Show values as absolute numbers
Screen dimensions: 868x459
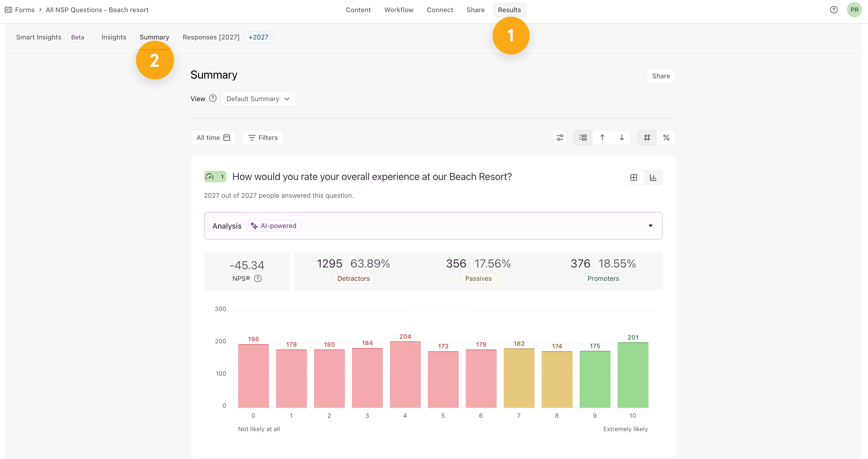click(647, 138)
